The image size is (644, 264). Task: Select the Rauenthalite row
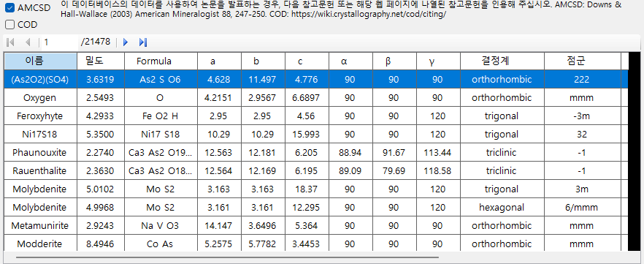tap(316, 170)
